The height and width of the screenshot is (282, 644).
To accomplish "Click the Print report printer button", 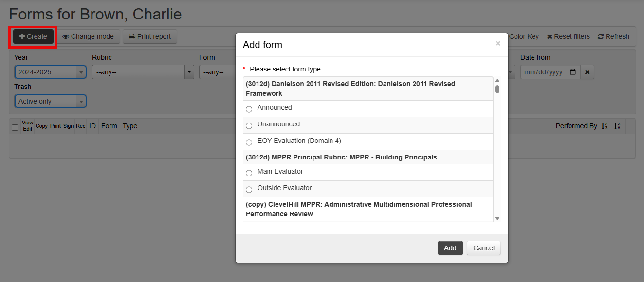I will click(150, 36).
